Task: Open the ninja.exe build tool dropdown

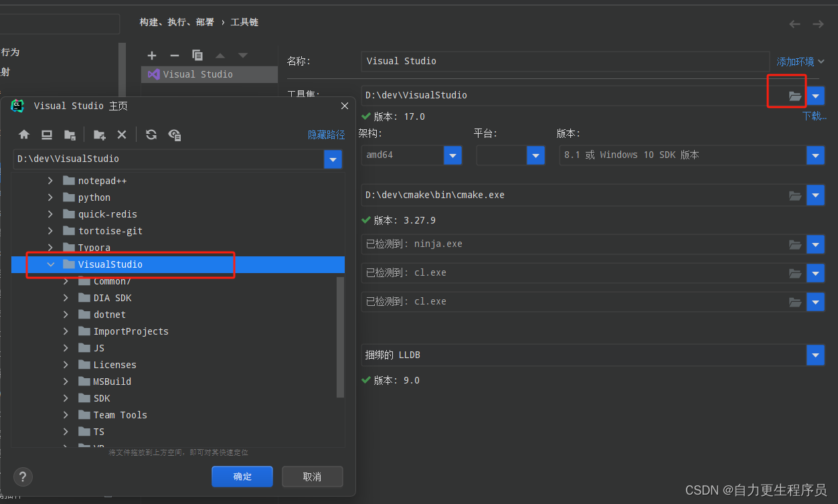Action: [815, 244]
